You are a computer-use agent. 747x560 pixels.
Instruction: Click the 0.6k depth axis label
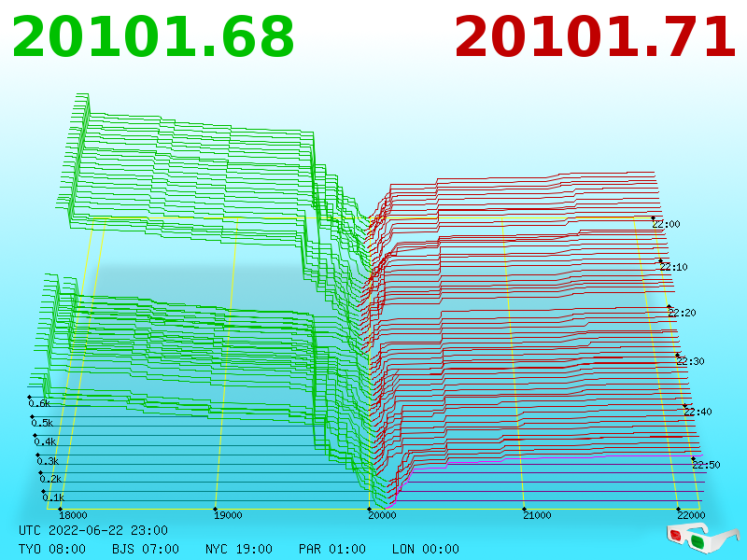(39, 403)
